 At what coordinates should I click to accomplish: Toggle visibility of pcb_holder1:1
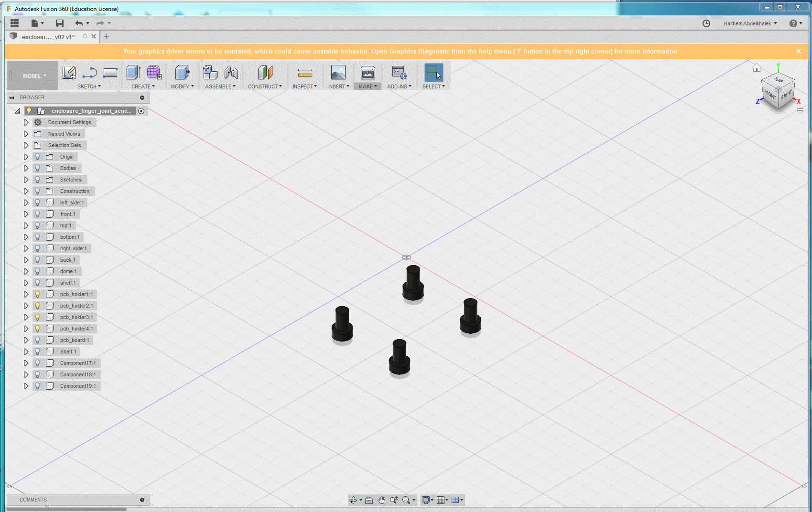click(37, 294)
